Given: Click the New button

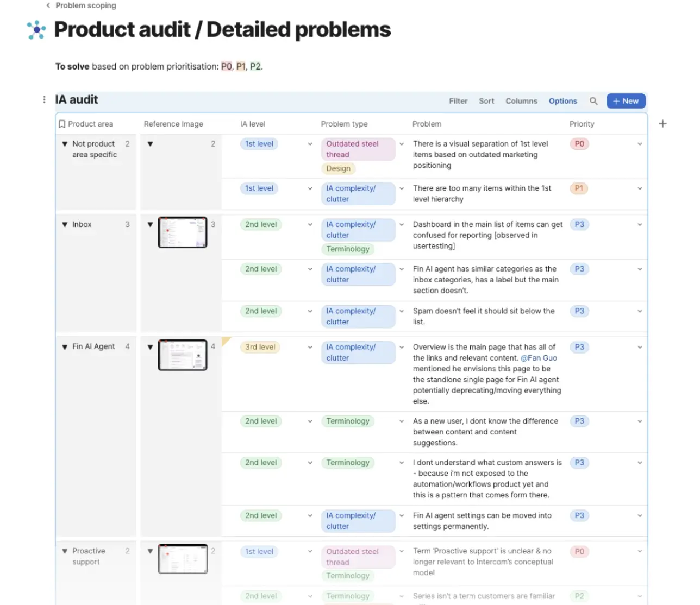Looking at the screenshot, I should coord(626,101).
